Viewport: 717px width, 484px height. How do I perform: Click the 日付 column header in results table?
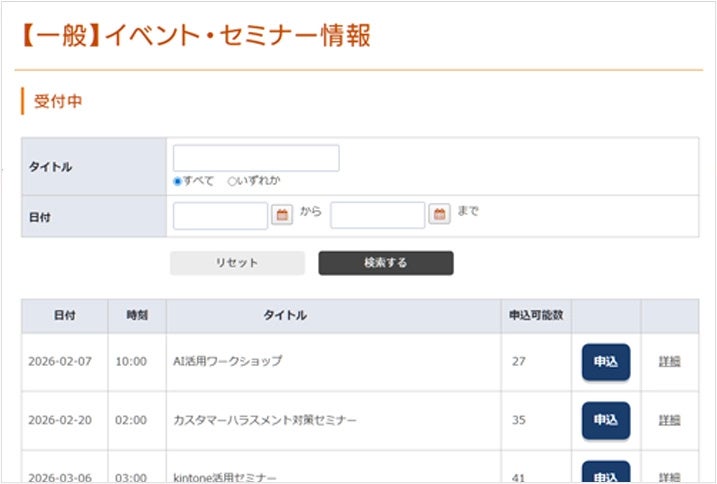pyautogui.click(x=64, y=316)
